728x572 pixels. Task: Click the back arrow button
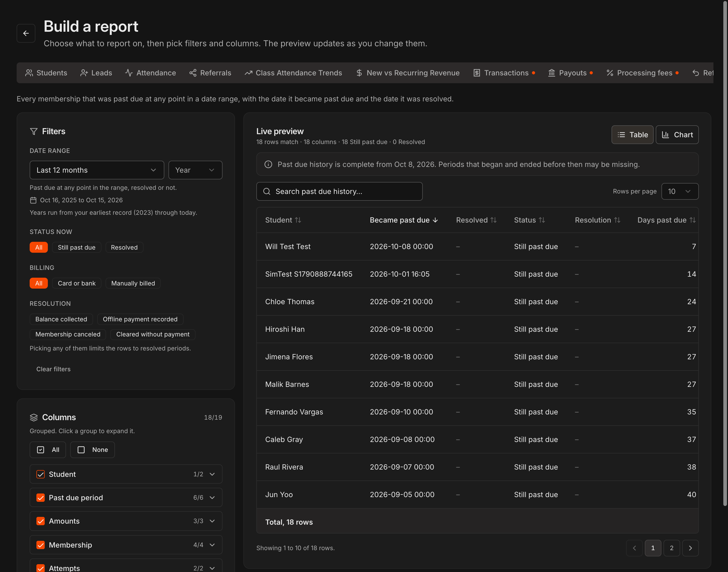click(x=26, y=33)
